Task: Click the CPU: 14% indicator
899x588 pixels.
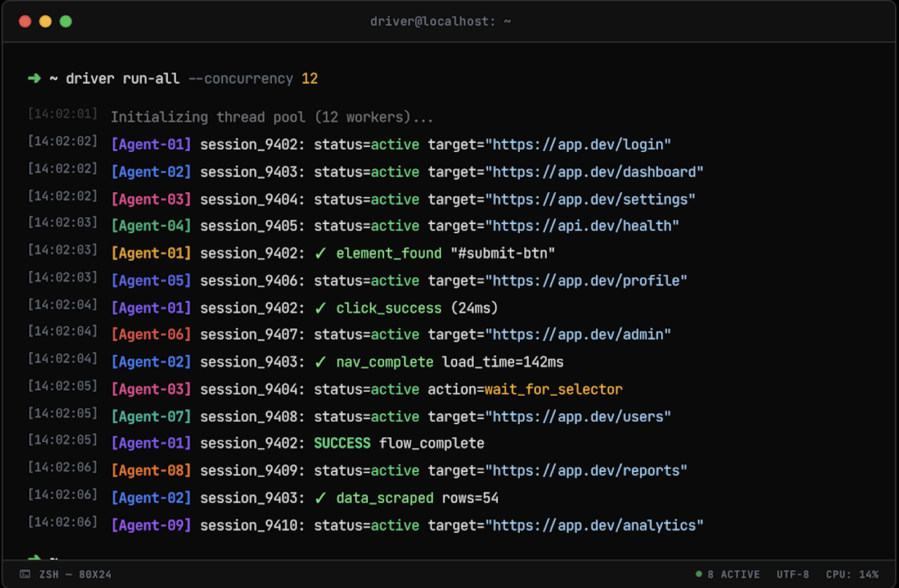Action: coord(852,574)
